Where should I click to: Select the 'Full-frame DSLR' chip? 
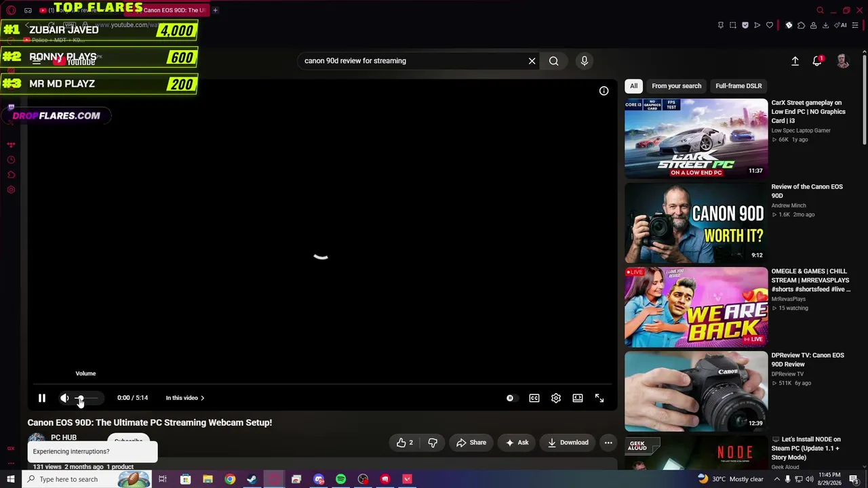pyautogui.click(x=738, y=86)
